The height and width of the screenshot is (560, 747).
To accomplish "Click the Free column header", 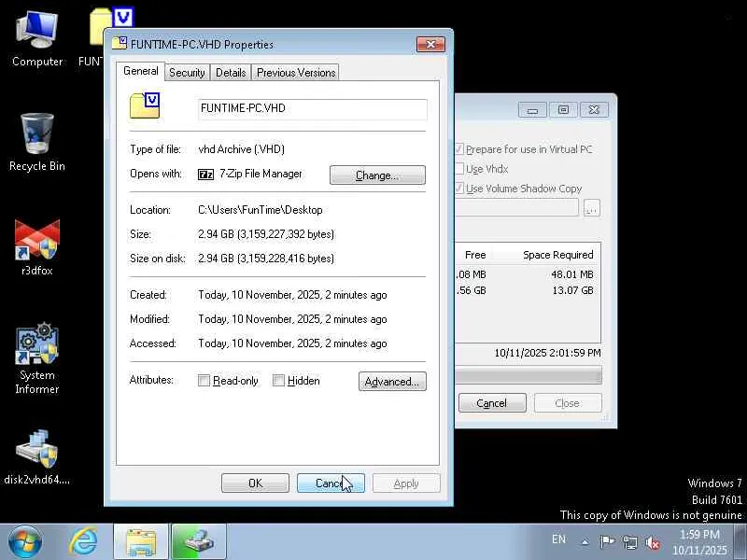I will tap(475, 255).
